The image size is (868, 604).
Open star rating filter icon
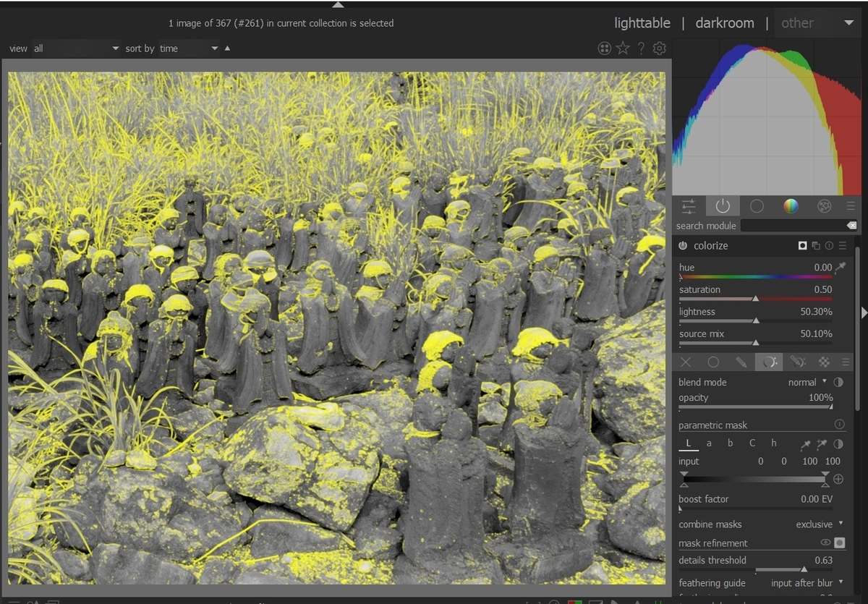pyautogui.click(x=623, y=48)
